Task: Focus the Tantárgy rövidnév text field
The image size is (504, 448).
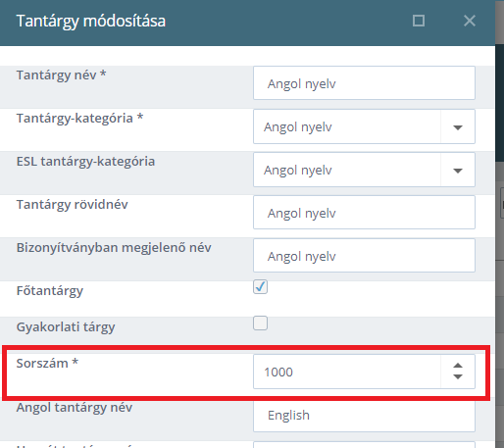Action: tap(364, 213)
